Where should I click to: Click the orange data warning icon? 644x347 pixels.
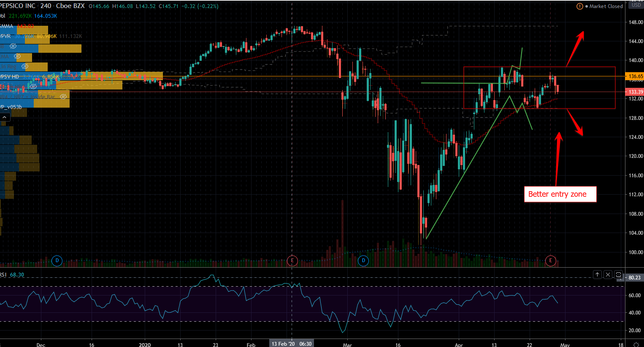[x=579, y=6]
